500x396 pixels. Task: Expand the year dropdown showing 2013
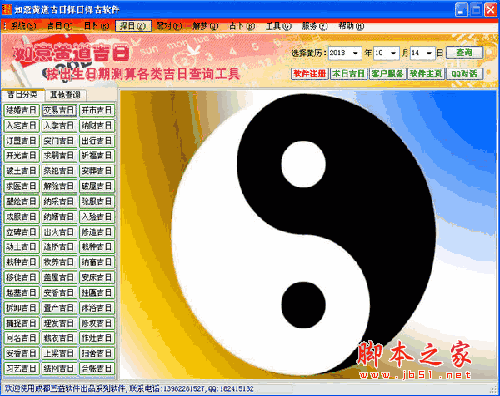[355, 53]
